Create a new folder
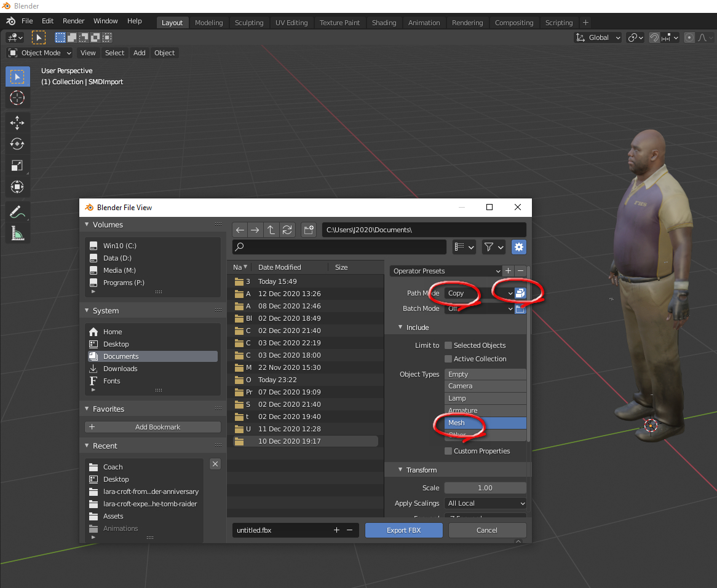Screen dimensions: 717x588 pyautogui.click(x=309, y=230)
